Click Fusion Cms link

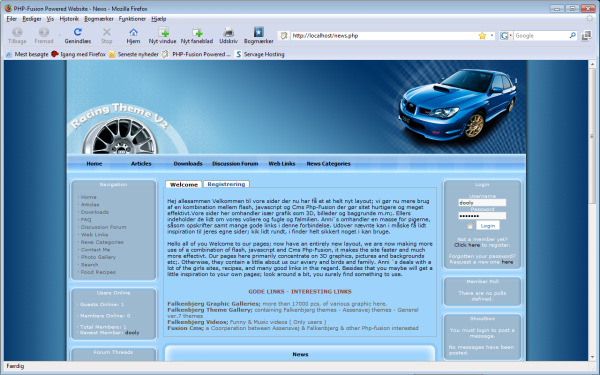(186, 328)
